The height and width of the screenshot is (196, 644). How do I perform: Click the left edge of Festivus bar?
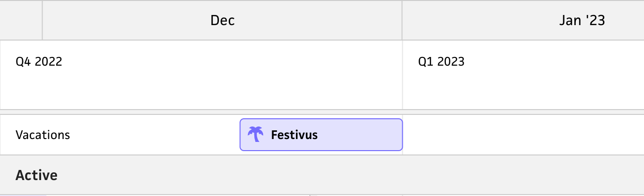pyautogui.click(x=241, y=135)
